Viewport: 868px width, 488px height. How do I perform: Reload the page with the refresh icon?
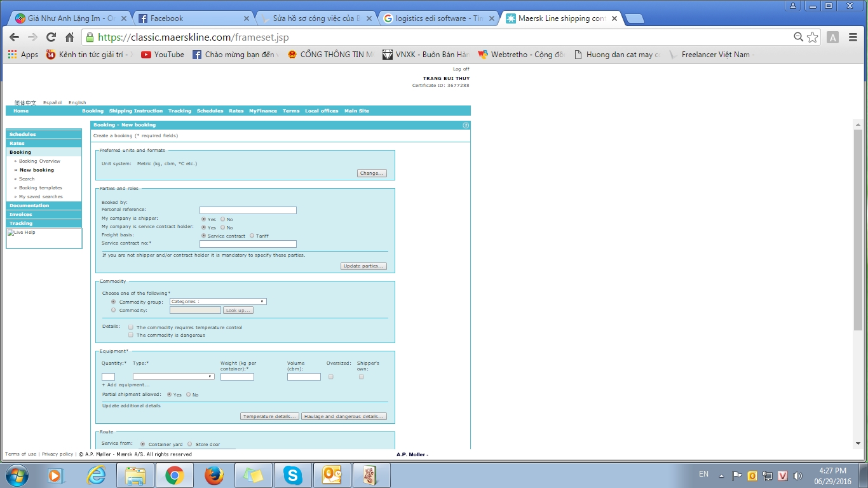click(x=51, y=37)
